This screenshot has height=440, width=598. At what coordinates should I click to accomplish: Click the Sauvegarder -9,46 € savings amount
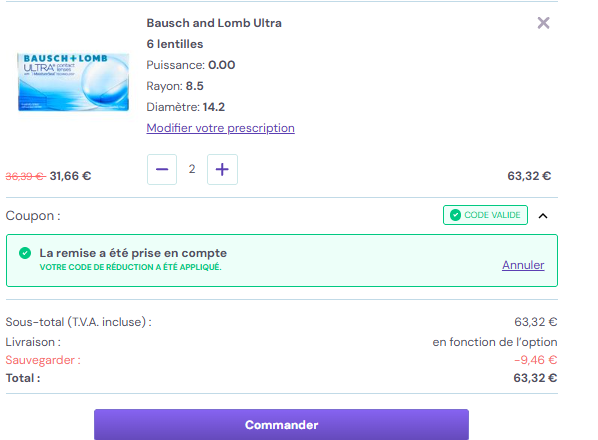pyautogui.click(x=535, y=360)
